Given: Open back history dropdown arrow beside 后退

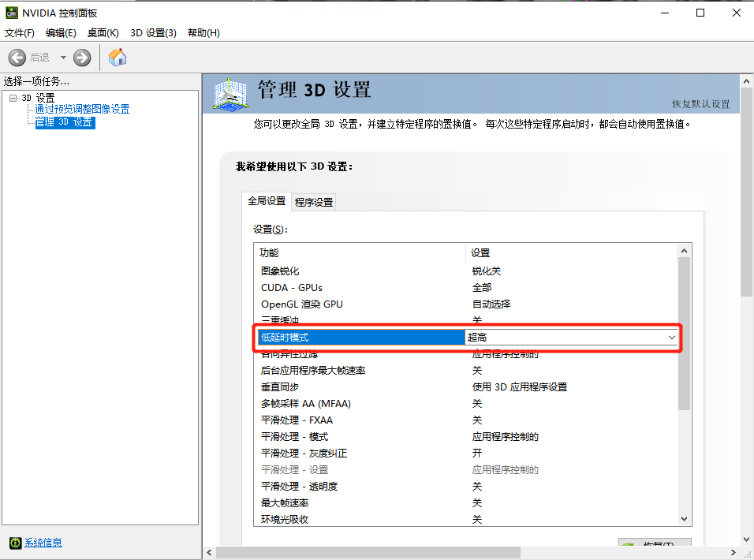Looking at the screenshot, I should [63, 58].
